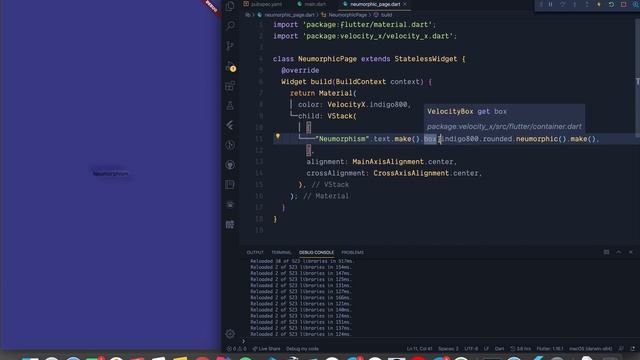The width and height of the screenshot is (640, 360).
Task: Click '@override' annotation
Action: (300, 70)
